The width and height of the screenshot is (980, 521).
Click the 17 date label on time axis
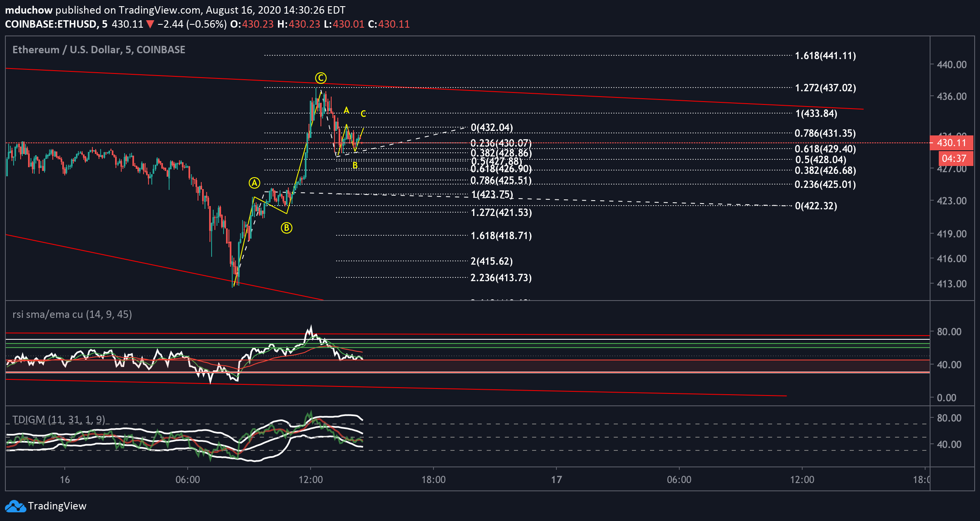tap(556, 480)
